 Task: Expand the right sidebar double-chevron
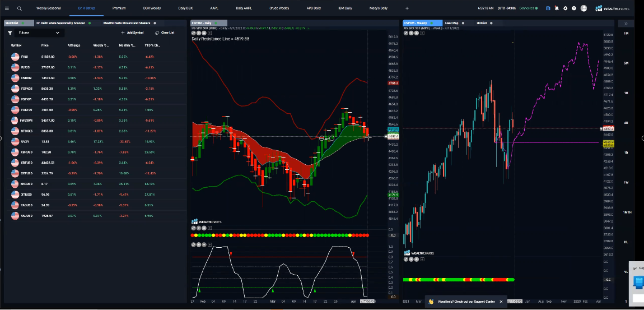click(626, 24)
